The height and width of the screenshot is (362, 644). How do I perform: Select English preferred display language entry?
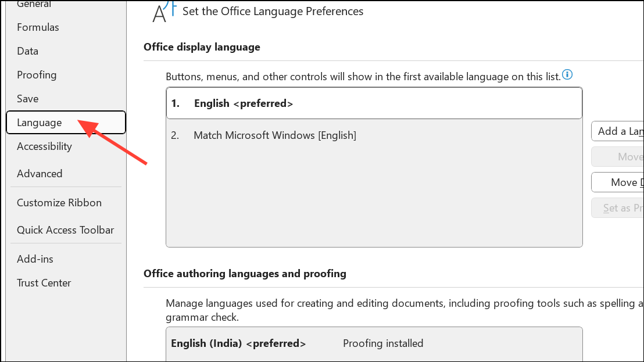click(x=374, y=103)
